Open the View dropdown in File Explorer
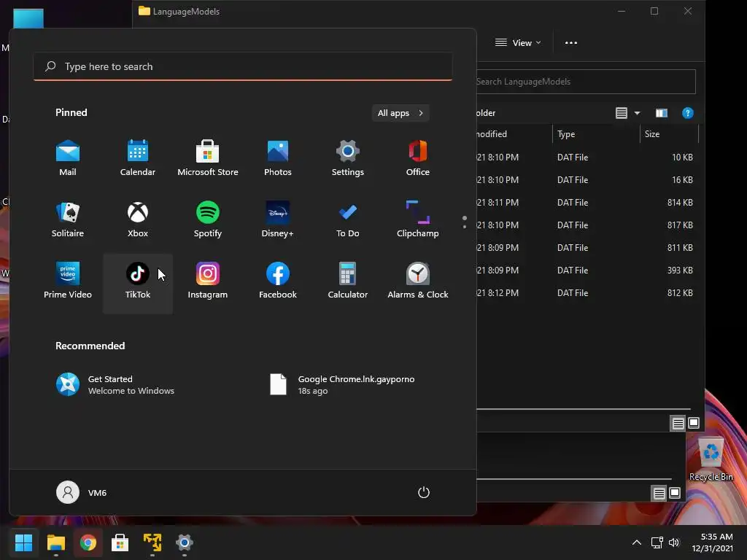 pyautogui.click(x=518, y=43)
